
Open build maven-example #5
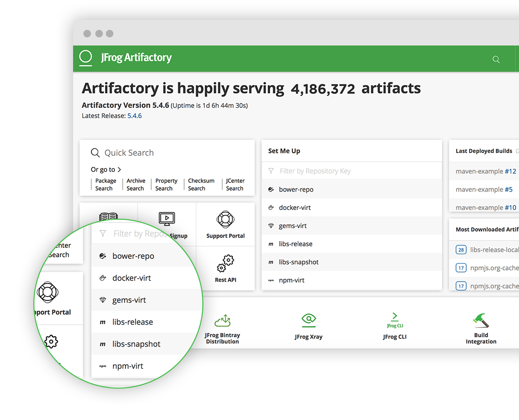point(484,190)
